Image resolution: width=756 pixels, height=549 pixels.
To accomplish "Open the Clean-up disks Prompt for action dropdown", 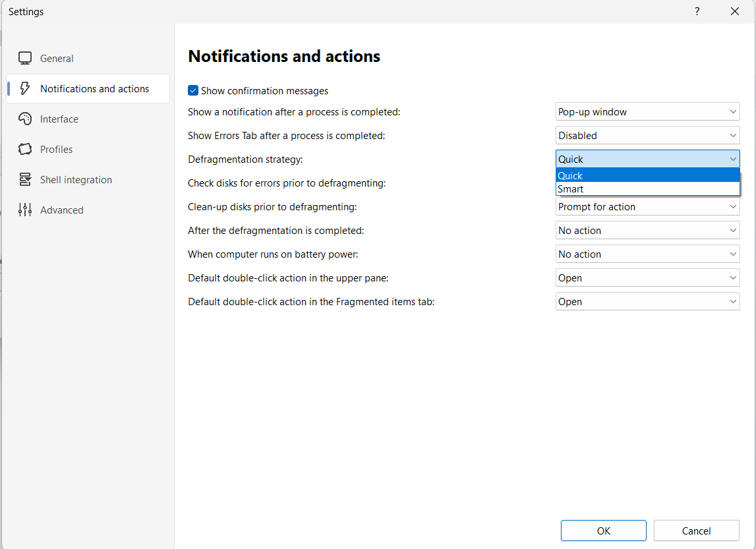I will coord(647,207).
